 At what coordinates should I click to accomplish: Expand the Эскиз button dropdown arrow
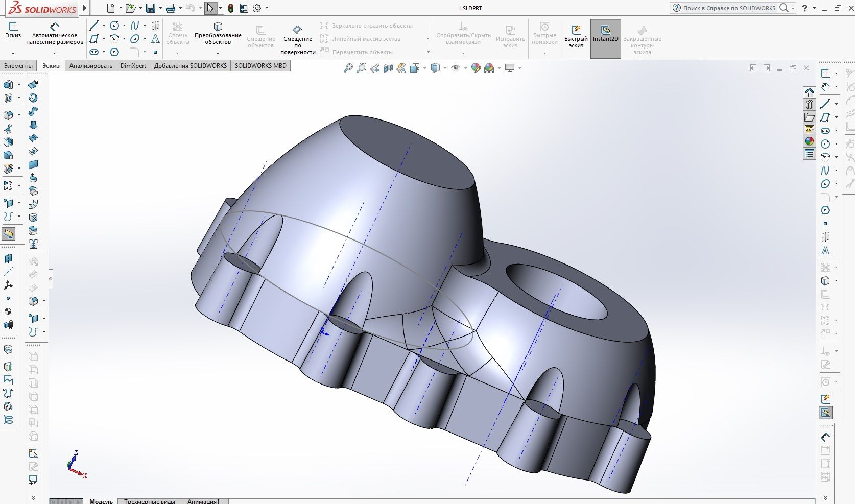(13, 53)
